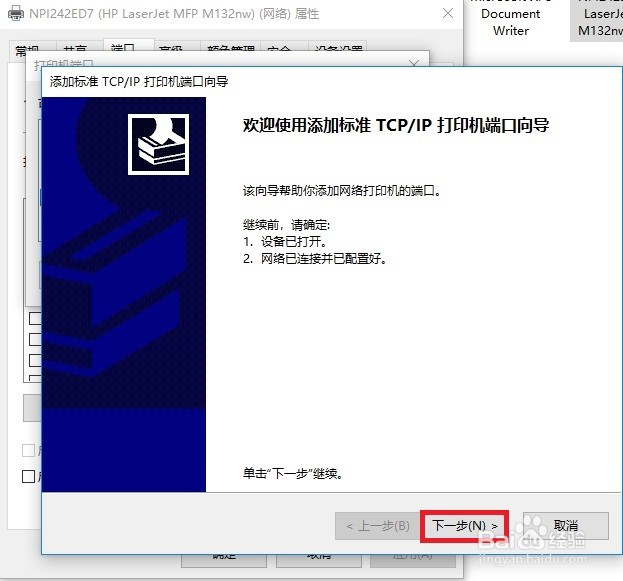
Task: Click the greyed-out checkbox in properties window
Action: point(28,451)
